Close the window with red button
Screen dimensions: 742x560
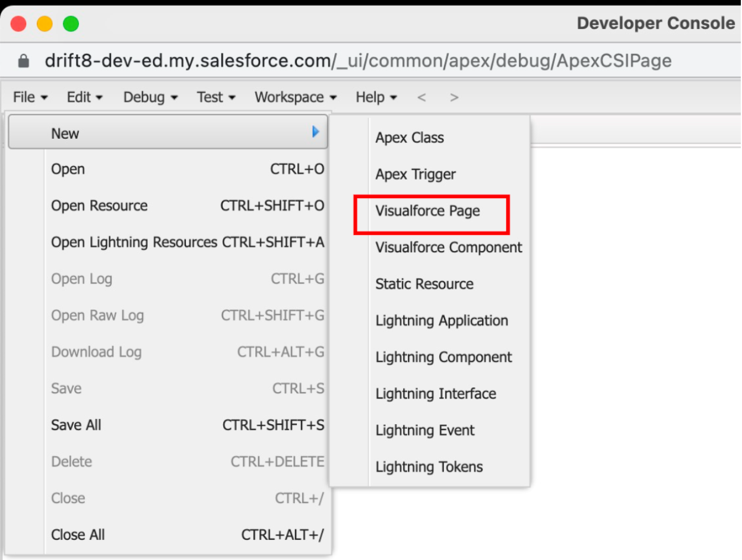pos(18,24)
